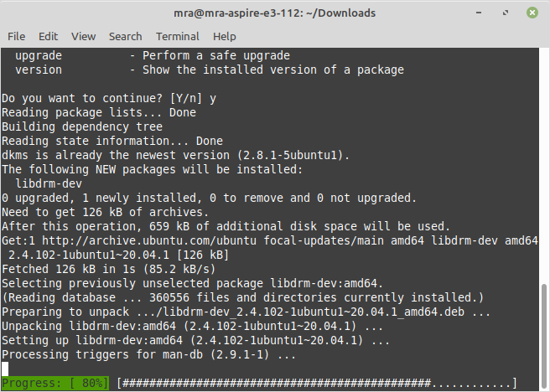Click the window title 'mra@mra-aspire-e3-112: ~/Downloads'

(x=275, y=13)
